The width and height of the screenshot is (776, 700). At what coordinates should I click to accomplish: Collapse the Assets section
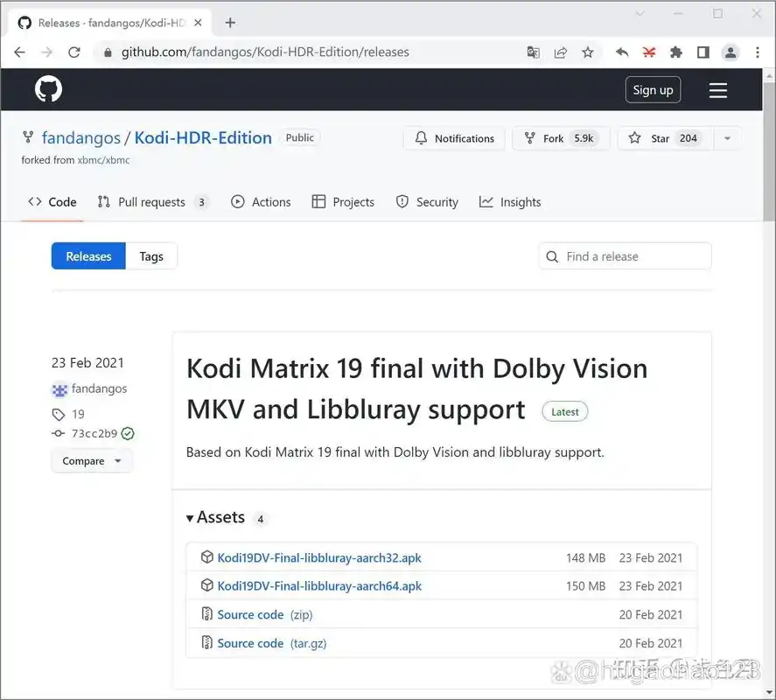point(216,517)
